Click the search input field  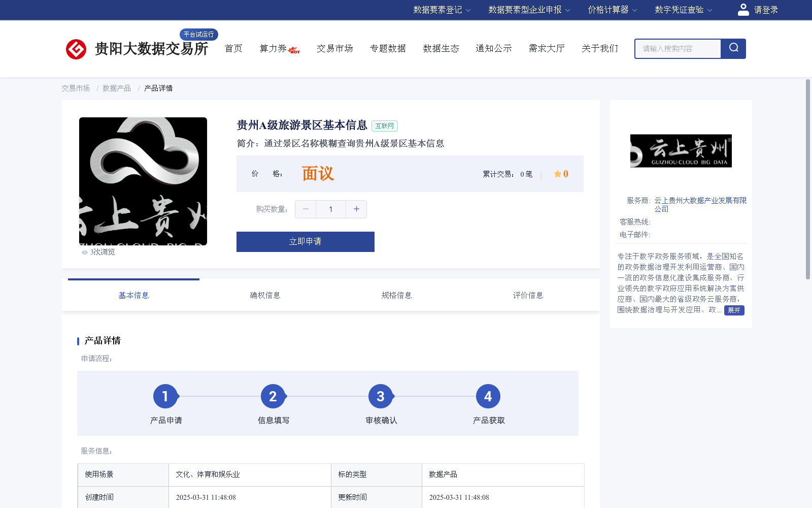coord(678,49)
